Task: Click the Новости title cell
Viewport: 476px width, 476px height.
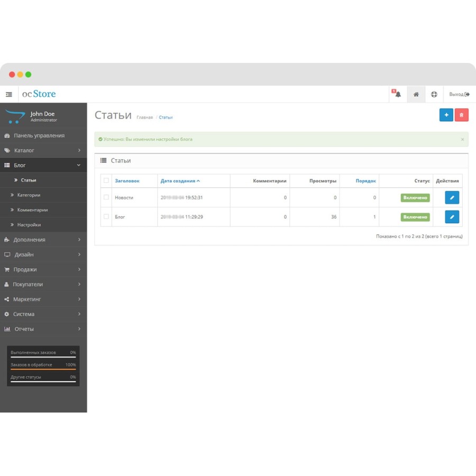Action: tap(134, 198)
